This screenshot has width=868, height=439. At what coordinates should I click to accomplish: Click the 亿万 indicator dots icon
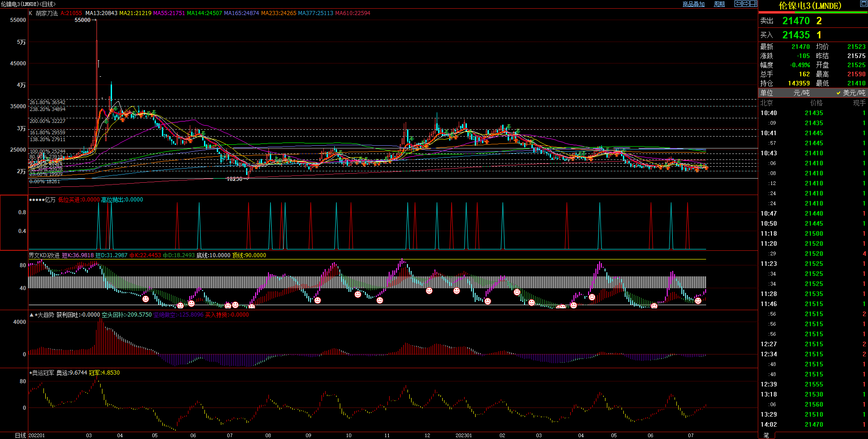pos(37,200)
